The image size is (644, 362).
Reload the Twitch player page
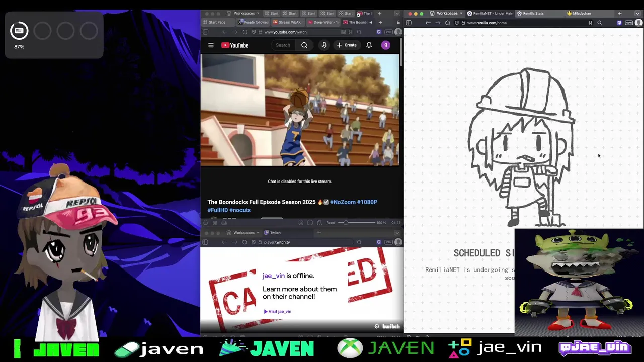(x=244, y=242)
